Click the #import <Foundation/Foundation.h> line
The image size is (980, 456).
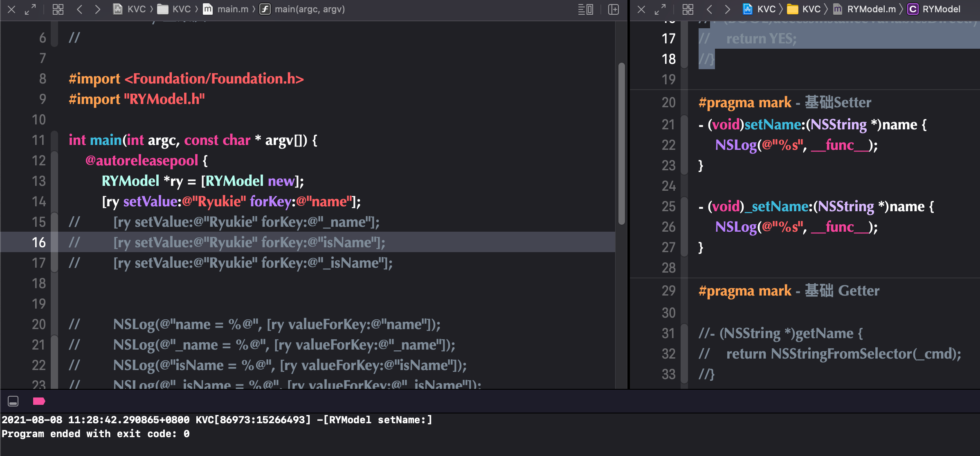(x=186, y=79)
